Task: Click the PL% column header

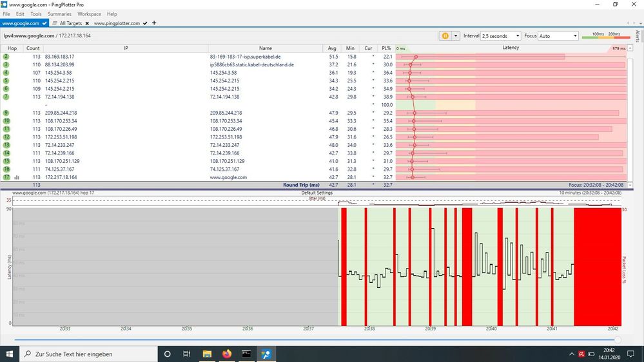Action: 386,48
